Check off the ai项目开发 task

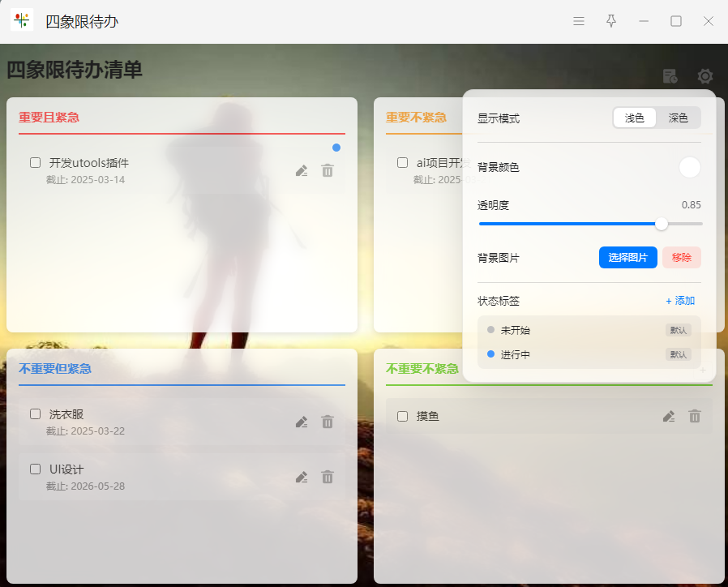tap(403, 162)
